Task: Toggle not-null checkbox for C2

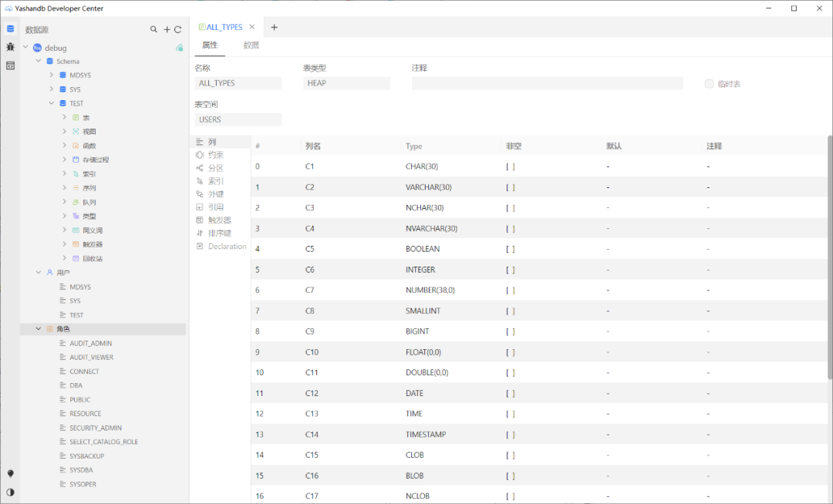Action: coord(510,187)
